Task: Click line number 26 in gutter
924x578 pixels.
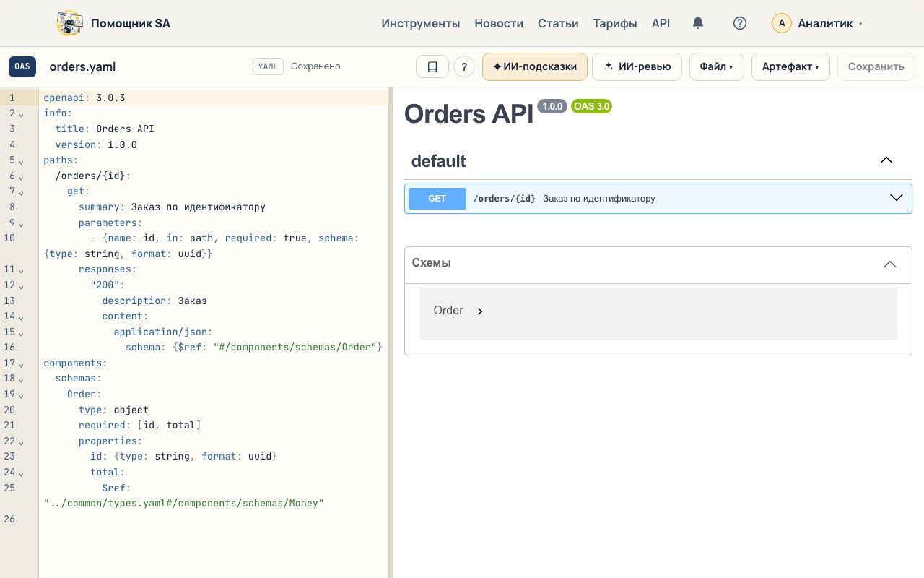Action: pos(9,519)
